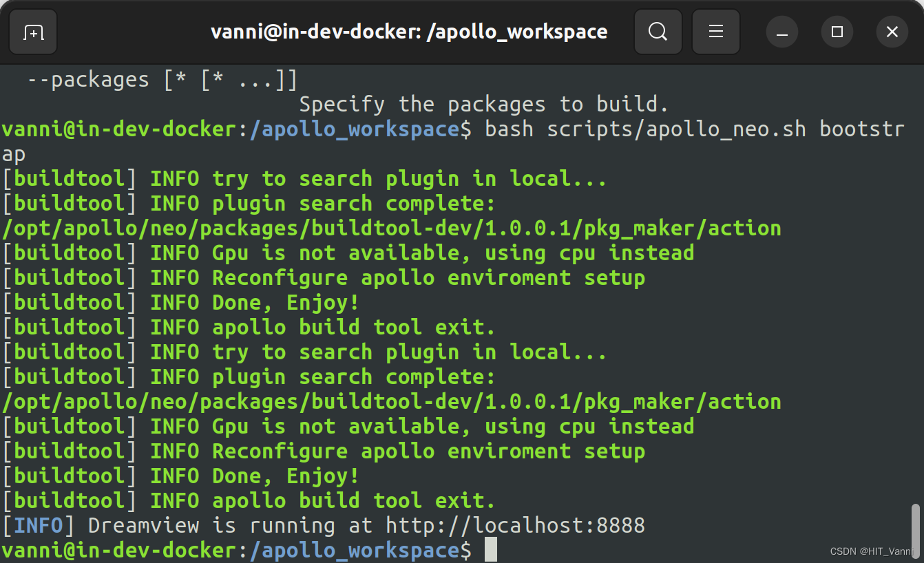The width and height of the screenshot is (924, 563).
Task: Click the '[INFO]' tag on the Dreamview line
Action: coord(38,526)
